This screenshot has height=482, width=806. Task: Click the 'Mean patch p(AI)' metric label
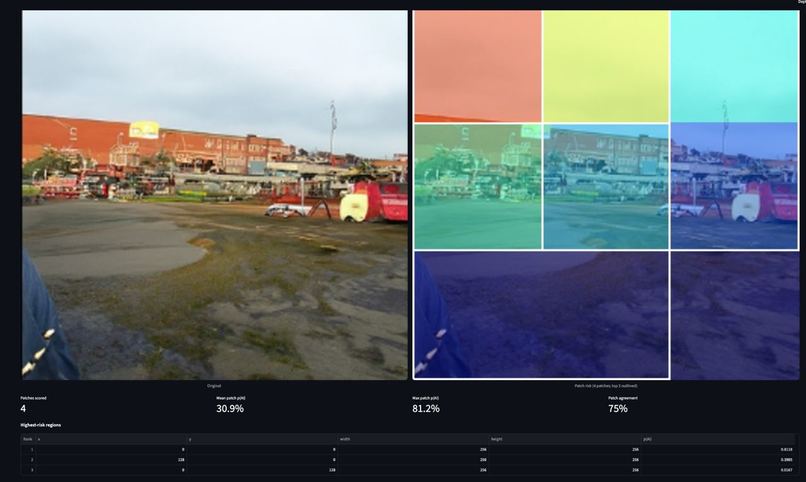tap(230, 398)
